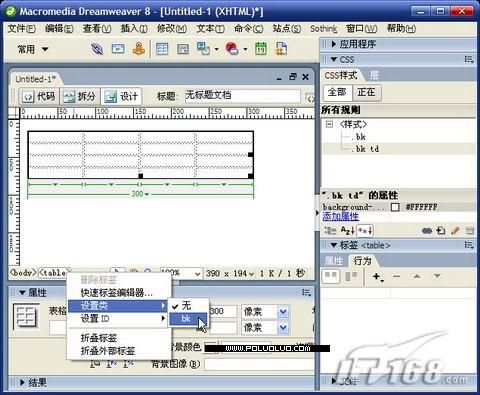Image resolution: width=480 pixels, height=395 pixels.
Task: Expand the 应用程序 panel group
Action: [334, 44]
